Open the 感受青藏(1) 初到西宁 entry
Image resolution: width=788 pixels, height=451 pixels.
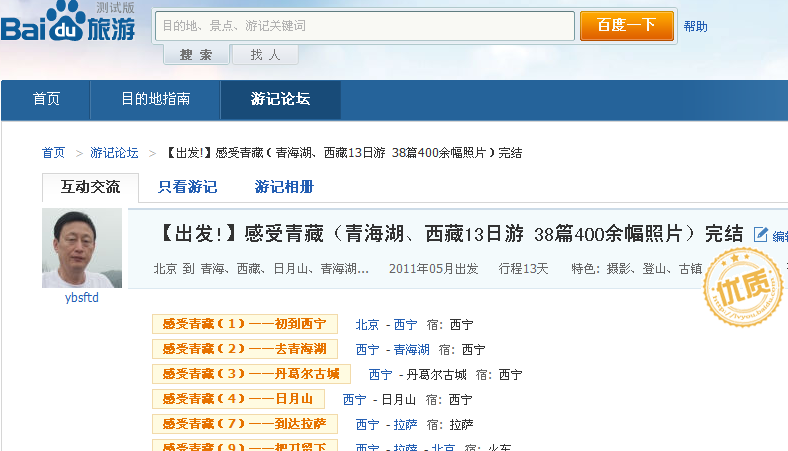click(245, 324)
